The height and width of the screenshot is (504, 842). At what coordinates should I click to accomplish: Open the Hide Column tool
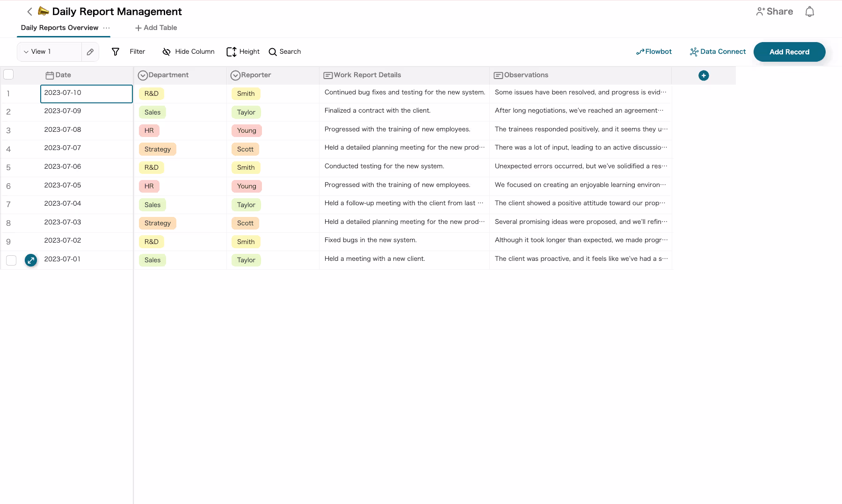pos(167,51)
